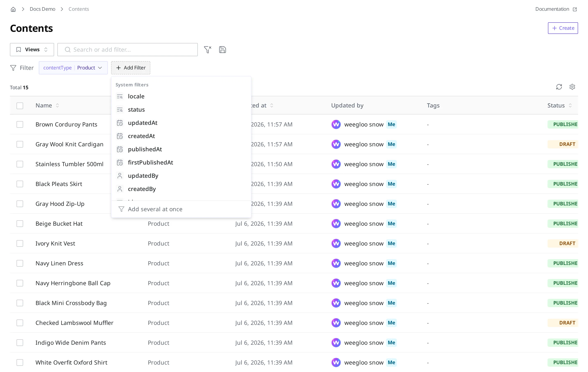Choose the updatedAt filter option
Viewport: 588px width, 372px height.
click(x=181, y=123)
